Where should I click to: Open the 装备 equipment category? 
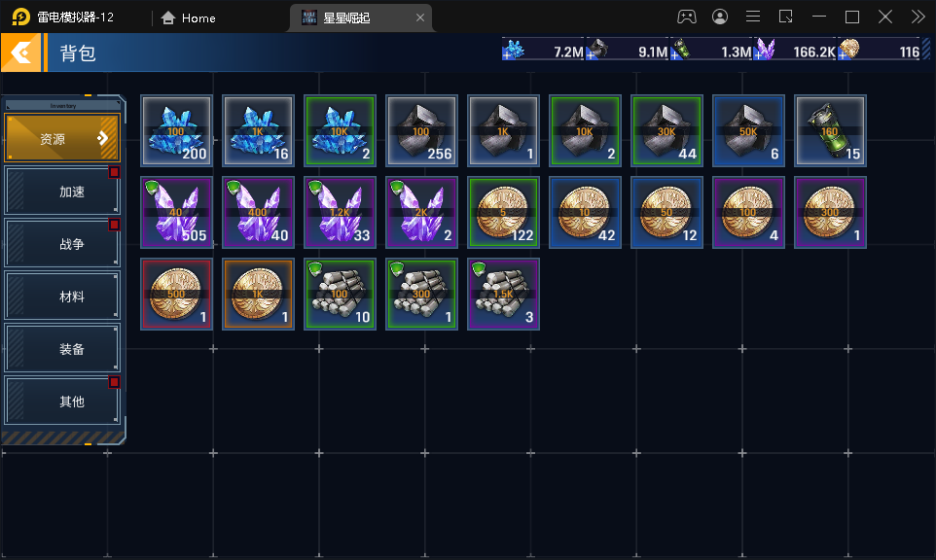62,348
